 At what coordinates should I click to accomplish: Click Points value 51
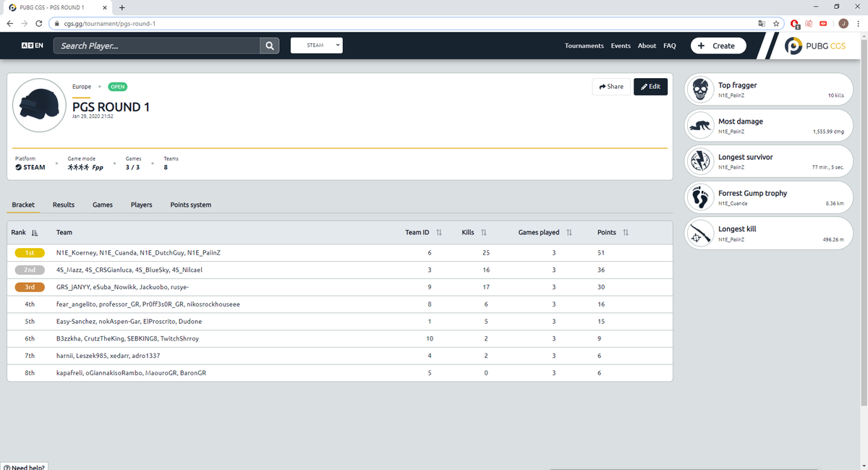[x=600, y=253]
